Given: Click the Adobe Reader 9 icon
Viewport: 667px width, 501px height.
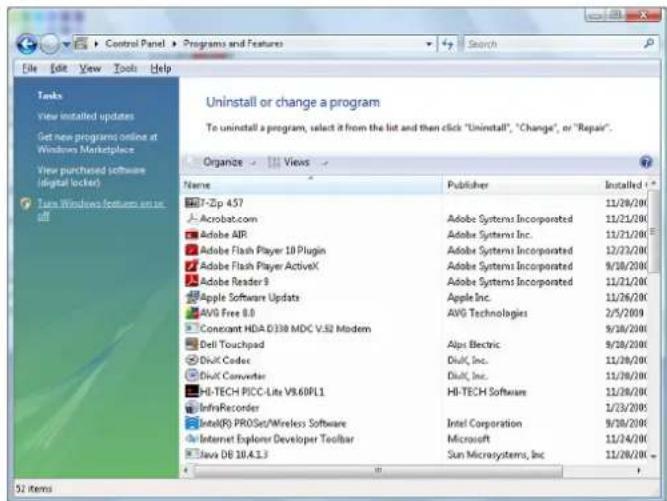Looking at the screenshot, I should (192, 281).
